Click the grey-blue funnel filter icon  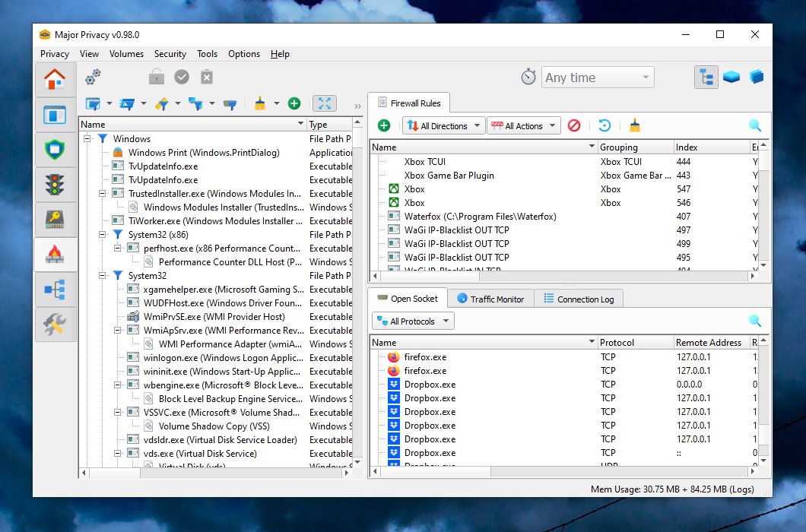(x=230, y=104)
